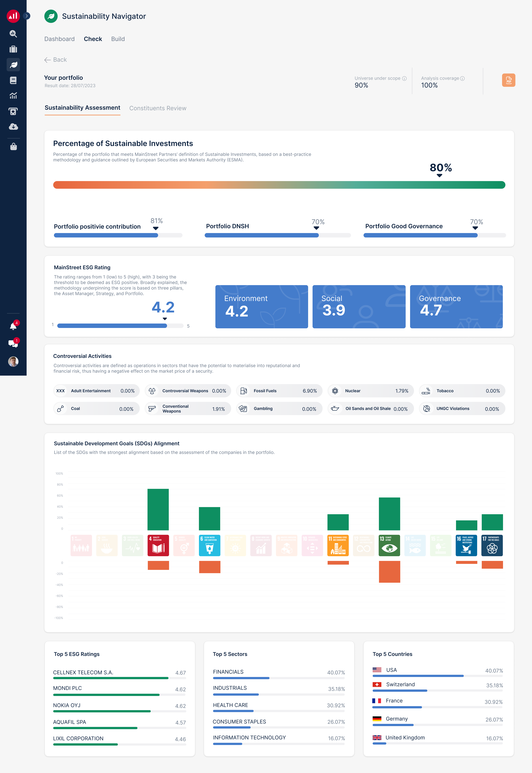
Task: Click the 4.2 ESG rating scale bar
Action: pos(120,326)
